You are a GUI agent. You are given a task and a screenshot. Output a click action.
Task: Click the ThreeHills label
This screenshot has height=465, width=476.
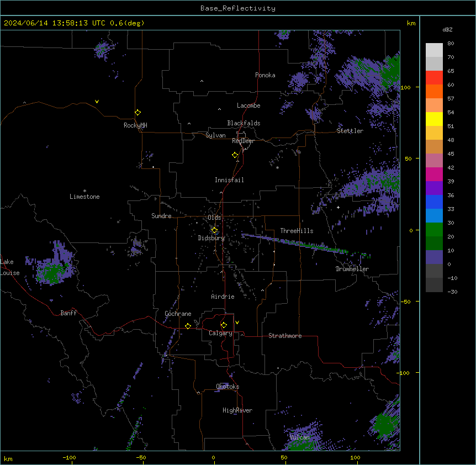[297, 231]
